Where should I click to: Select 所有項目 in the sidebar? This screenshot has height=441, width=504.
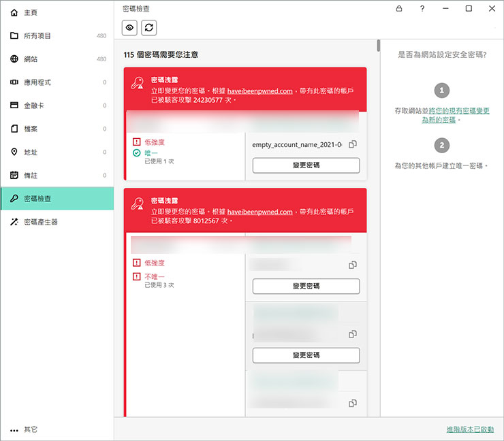click(x=57, y=35)
